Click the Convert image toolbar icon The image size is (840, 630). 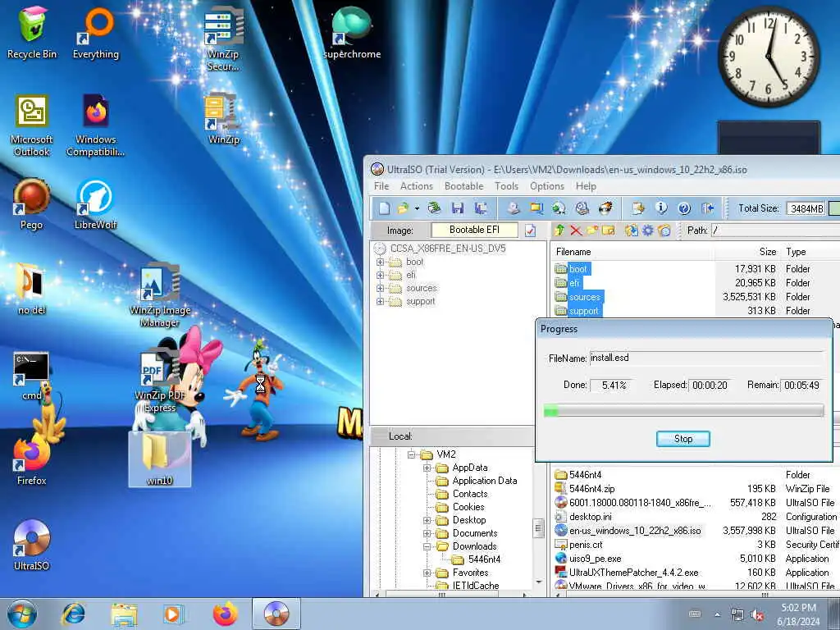559,208
